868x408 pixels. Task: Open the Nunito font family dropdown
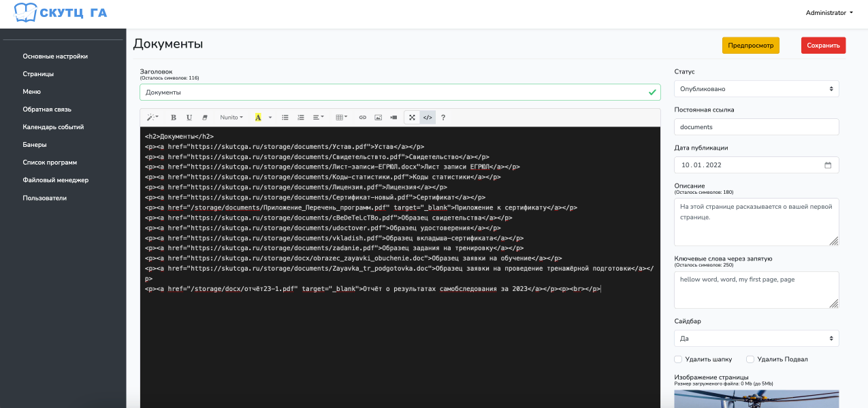tap(231, 118)
